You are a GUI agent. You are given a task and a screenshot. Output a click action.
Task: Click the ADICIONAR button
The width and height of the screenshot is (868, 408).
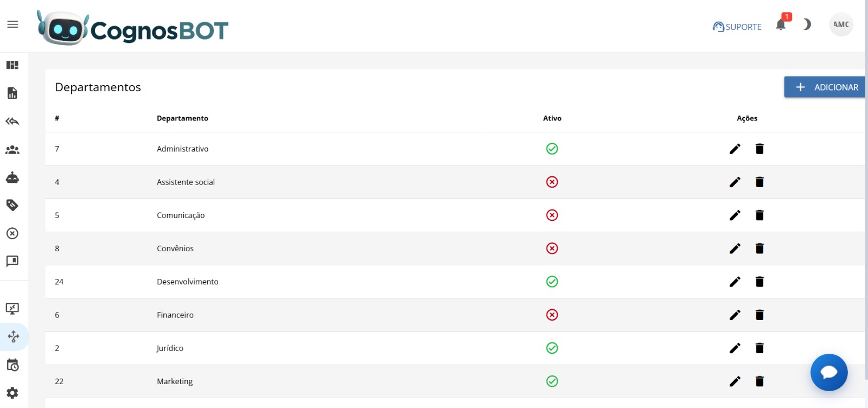pos(825,87)
